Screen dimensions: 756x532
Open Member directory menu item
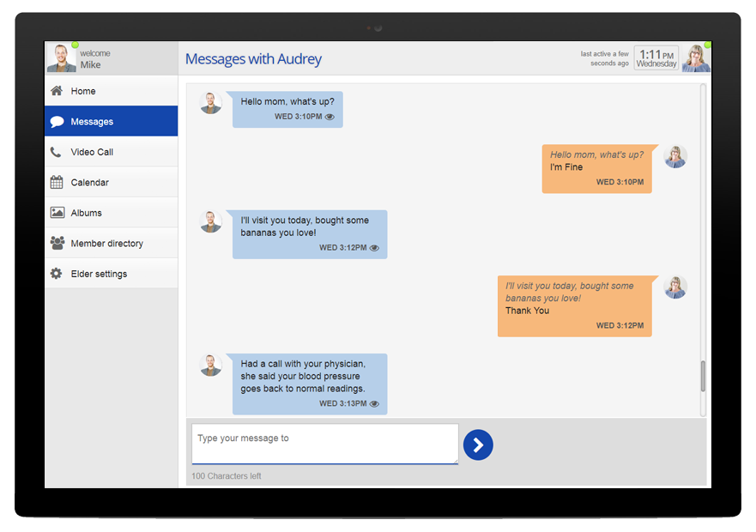pos(112,243)
